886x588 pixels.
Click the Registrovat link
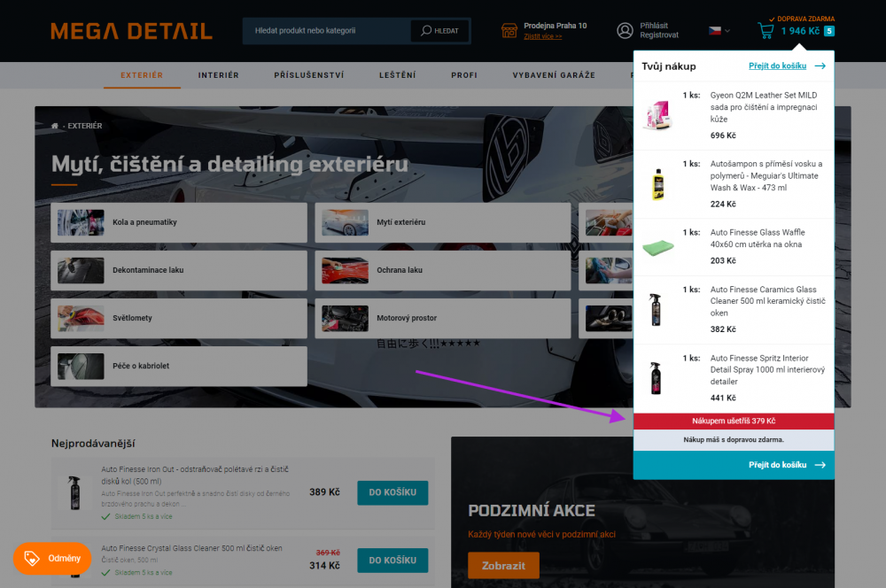(659, 35)
